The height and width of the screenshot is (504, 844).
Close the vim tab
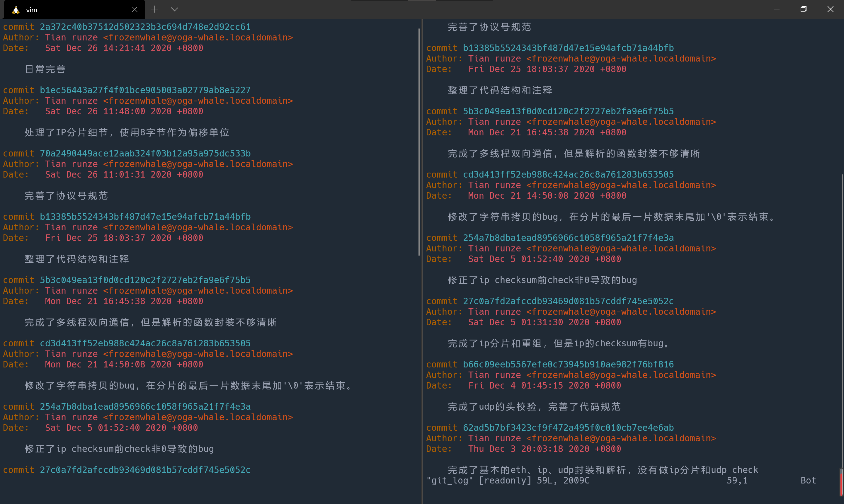tap(135, 9)
